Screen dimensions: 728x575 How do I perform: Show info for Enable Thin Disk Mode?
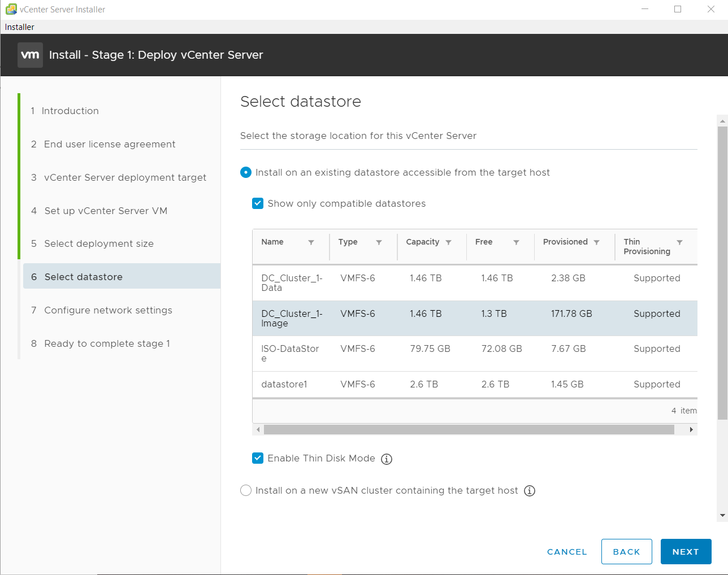(387, 459)
